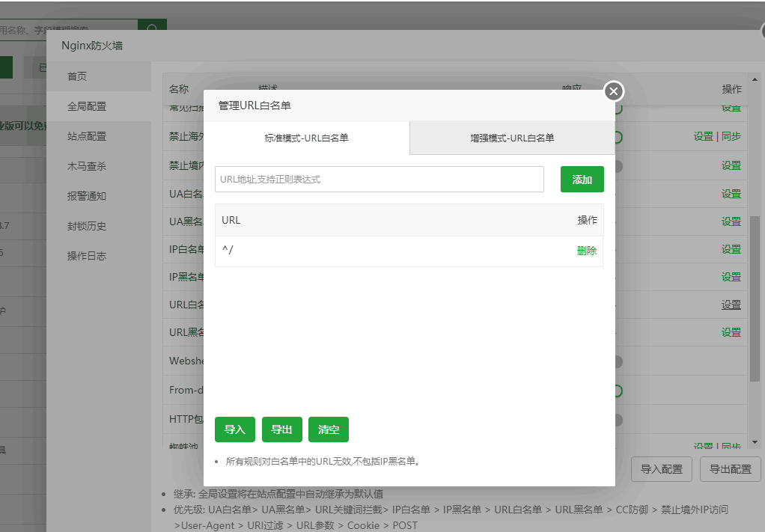The height and width of the screenshot is (532, 765).
Task: Click 同步 in the 禁止海外 row
Action: (x=731, y=136)
